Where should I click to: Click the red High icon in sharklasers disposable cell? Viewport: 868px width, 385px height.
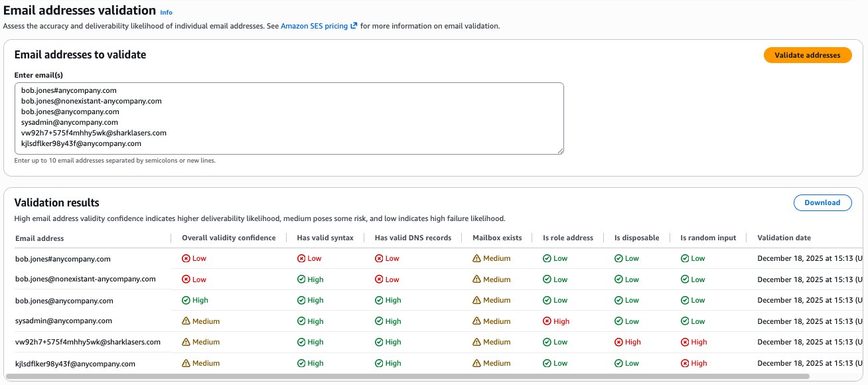click(618, 343)
